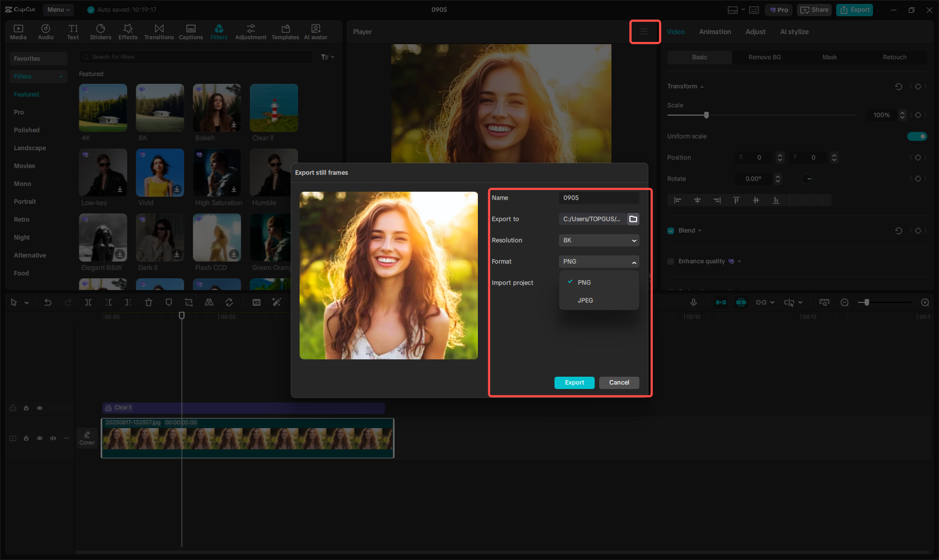Click the microphone voiceover icon

click(x=694, y=302)
